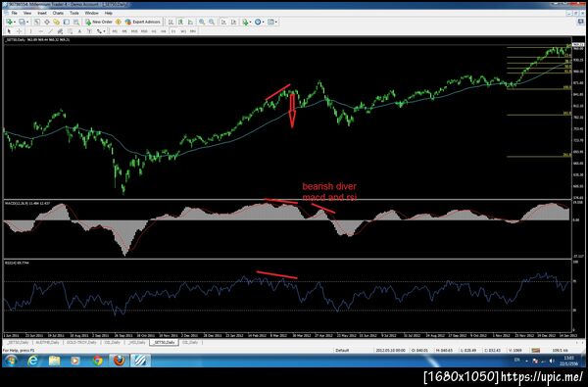This screenshot has height=387, width=588.
Task: Expand the Templates dropdown arrow
Action: click(276, 22)
